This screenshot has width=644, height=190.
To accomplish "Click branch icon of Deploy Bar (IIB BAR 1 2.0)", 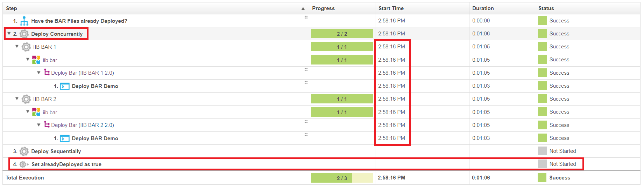I will click(47, 73).
